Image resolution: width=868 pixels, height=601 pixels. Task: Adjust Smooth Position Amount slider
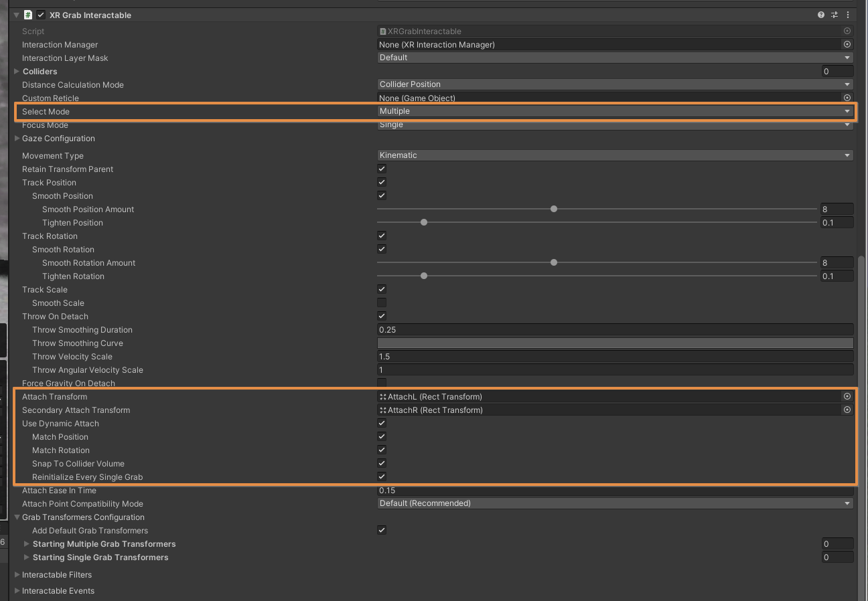(553, 209)
